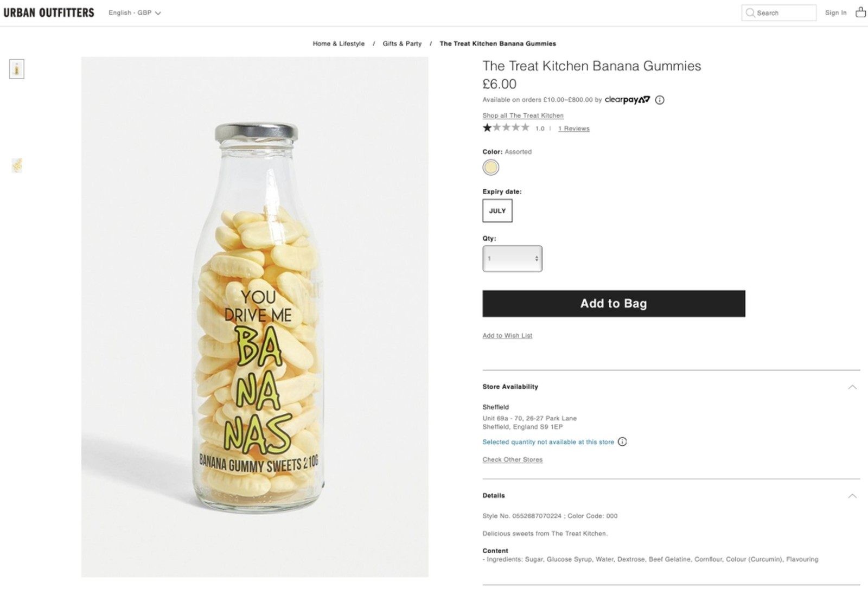Select the Assorted color swatch
Viewport: 868px width, 589px height.
coord(490,168)
